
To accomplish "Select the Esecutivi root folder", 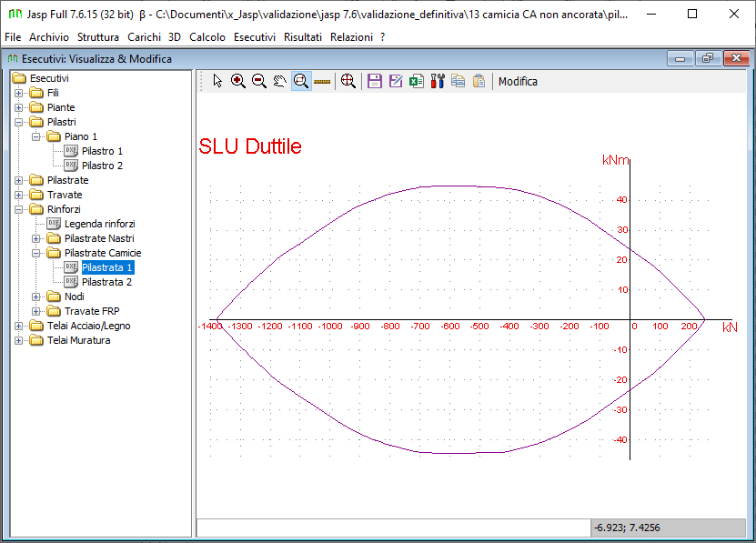I will (49, 78).
